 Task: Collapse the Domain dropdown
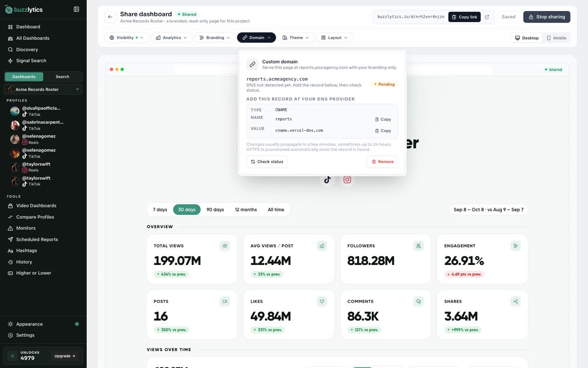pyautogui.click(x=256, y=38)
